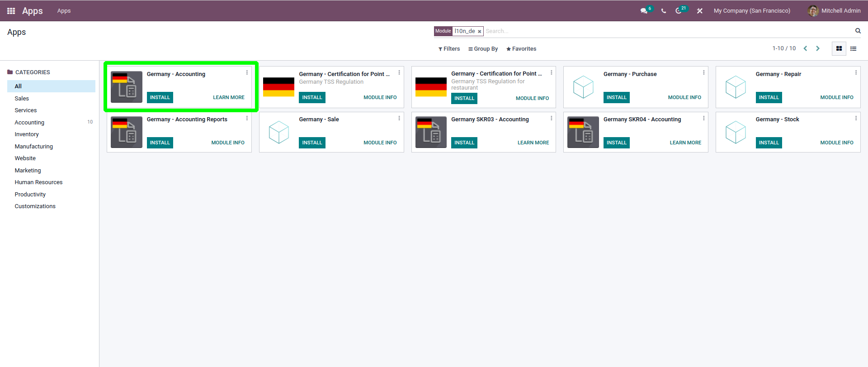Open the company switcher My Company (San Francisco)

pyautogui.click(x=752, y=11)
